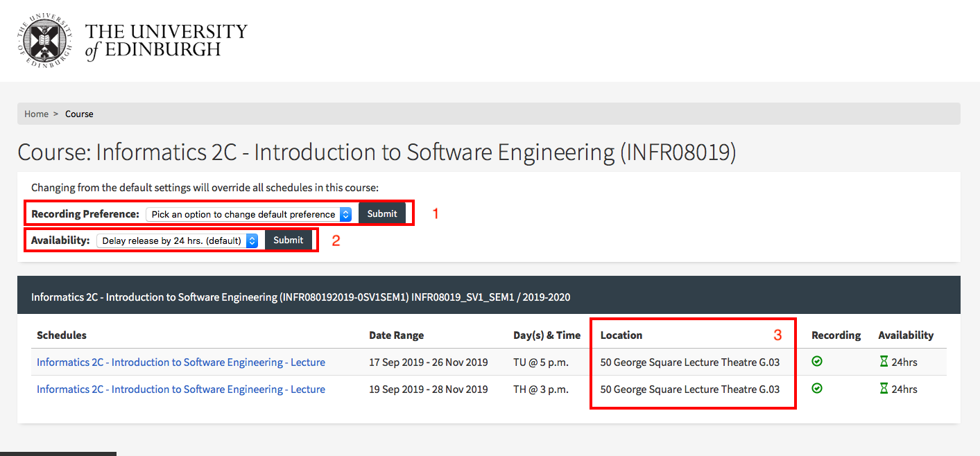Screen dimensions: 980x456
Task: Submit the Recording Preference setting
Action: pyautogui.click(x=382, y=214)
